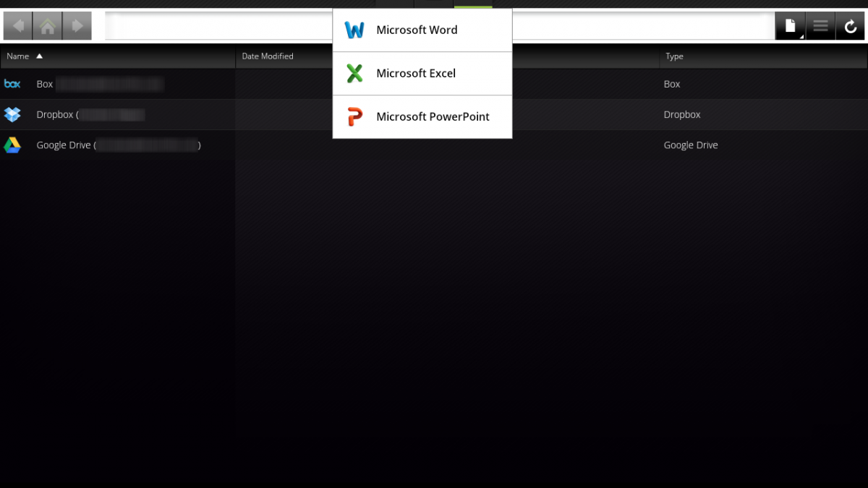Go back using the left arrow button
The image size is (868, 488).
18,27
